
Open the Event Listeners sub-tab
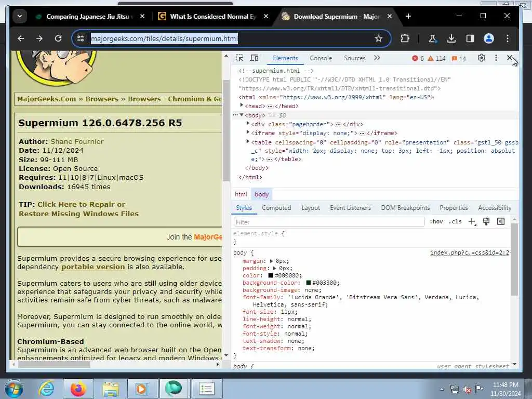(350, 208)
